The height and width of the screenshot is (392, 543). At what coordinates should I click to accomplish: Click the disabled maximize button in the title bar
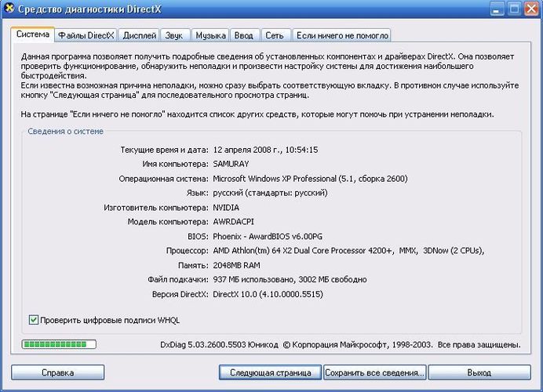coord(514,9)
